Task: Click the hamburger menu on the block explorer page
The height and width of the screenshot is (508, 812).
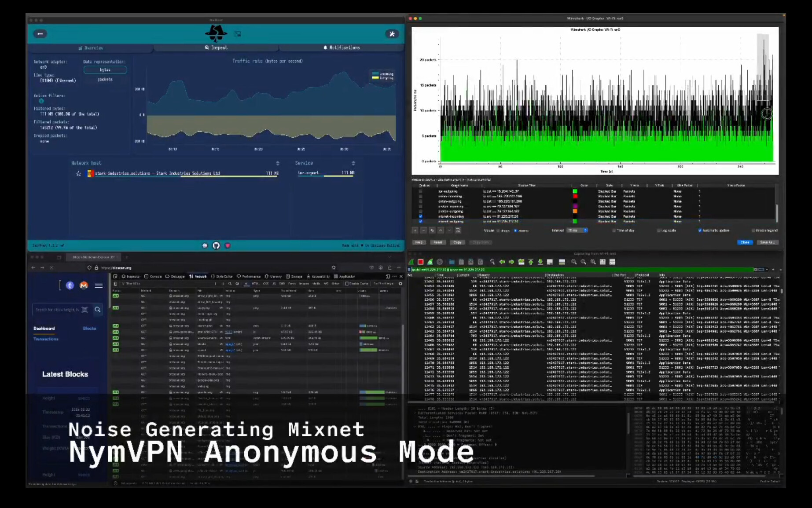Action: (99, 285)
